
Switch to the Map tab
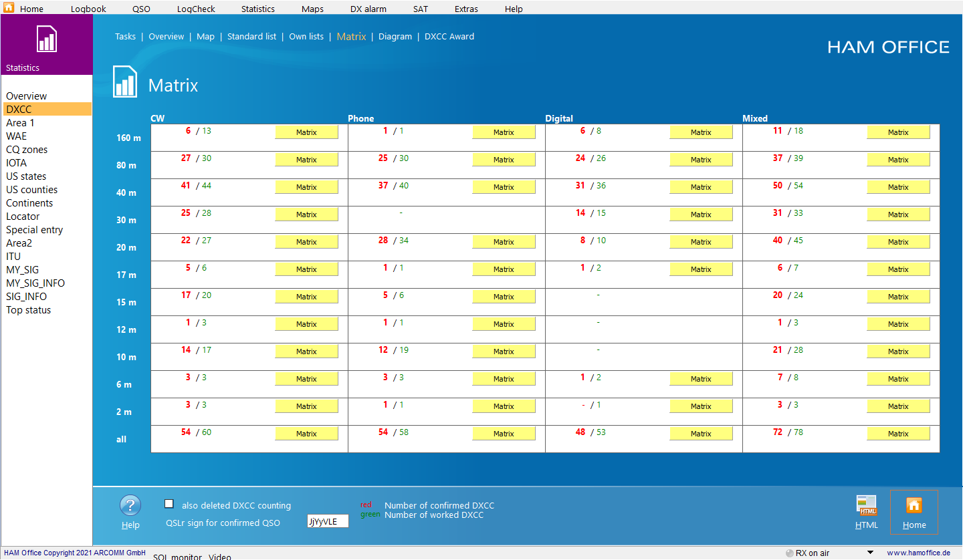coord(205,37)
